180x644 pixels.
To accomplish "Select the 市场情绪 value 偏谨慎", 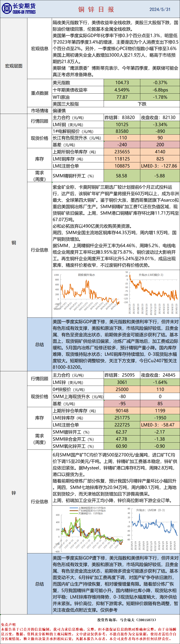I will (x=59, y=111).
